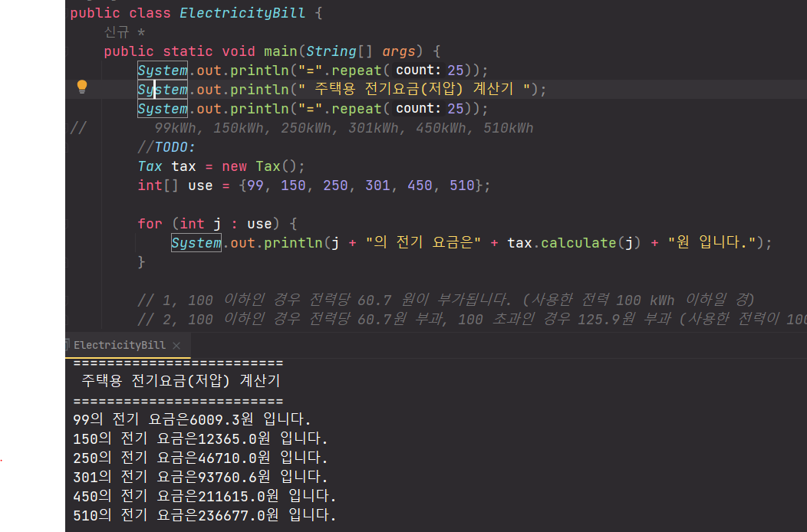Click the tax.calculate(j) call

[x=574, y=243]
